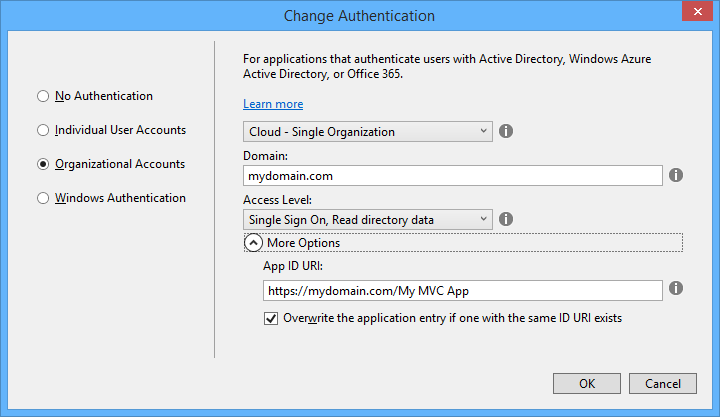This screenshot has height=417, width=720.
Task: Click the circular chevron icon beside More Options
Action: click(253, 242)
